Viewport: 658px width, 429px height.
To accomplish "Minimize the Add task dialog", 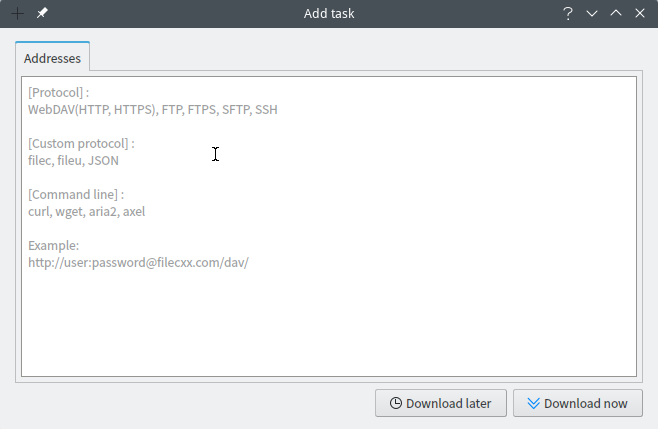I will pos(592,13).
